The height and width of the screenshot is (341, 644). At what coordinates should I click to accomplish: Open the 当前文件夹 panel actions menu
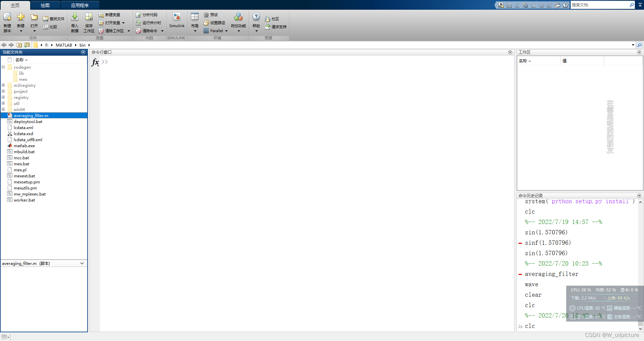coord(83,52)
